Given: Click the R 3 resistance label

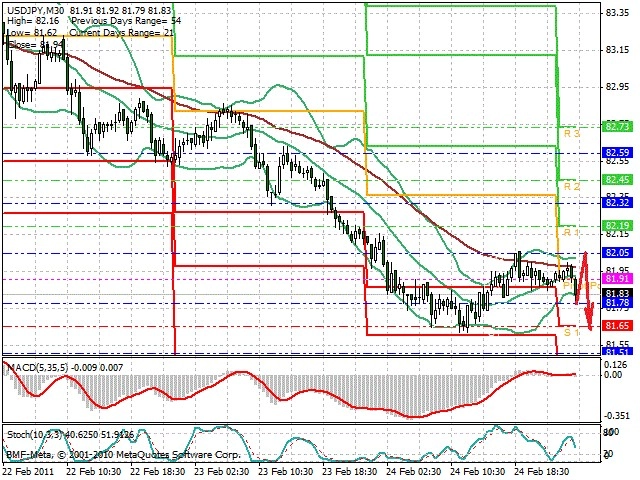Looking at the screenshot, I should point(571,133).
